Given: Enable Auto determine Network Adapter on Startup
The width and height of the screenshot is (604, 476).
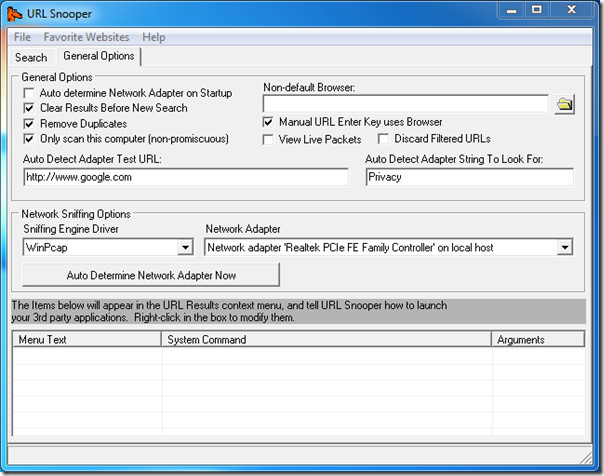Looking at the screenshot, I should [x=29, y=93].
